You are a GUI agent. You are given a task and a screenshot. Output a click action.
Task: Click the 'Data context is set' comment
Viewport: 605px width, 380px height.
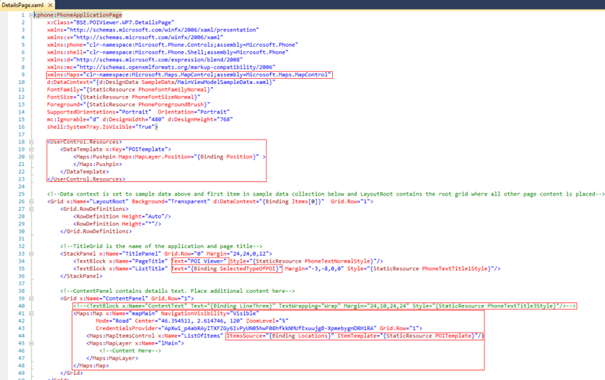(x=326, y=194)
